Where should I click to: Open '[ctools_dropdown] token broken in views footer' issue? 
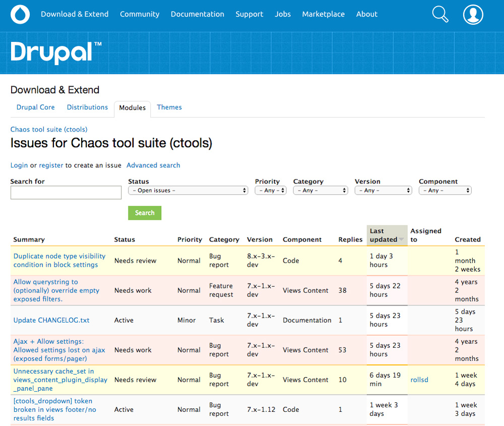(54, 409)
